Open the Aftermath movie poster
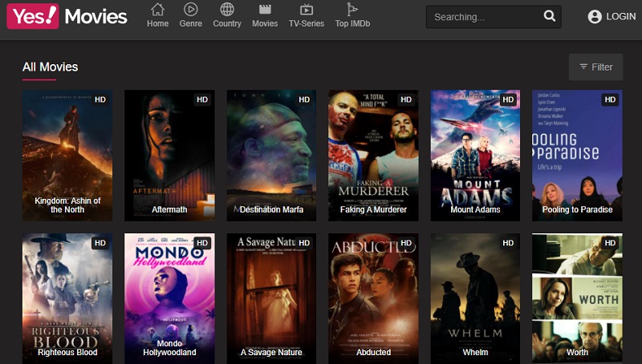 click(x=169, y=156)
